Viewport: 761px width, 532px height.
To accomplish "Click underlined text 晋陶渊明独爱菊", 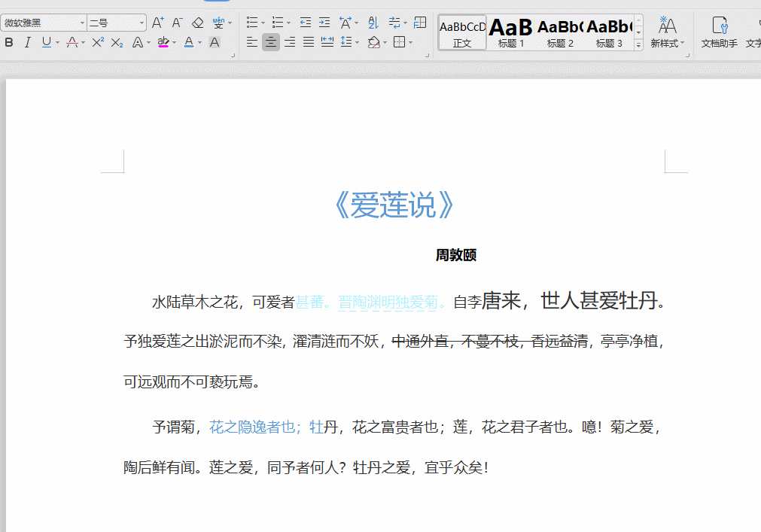I will coord(388,302).
